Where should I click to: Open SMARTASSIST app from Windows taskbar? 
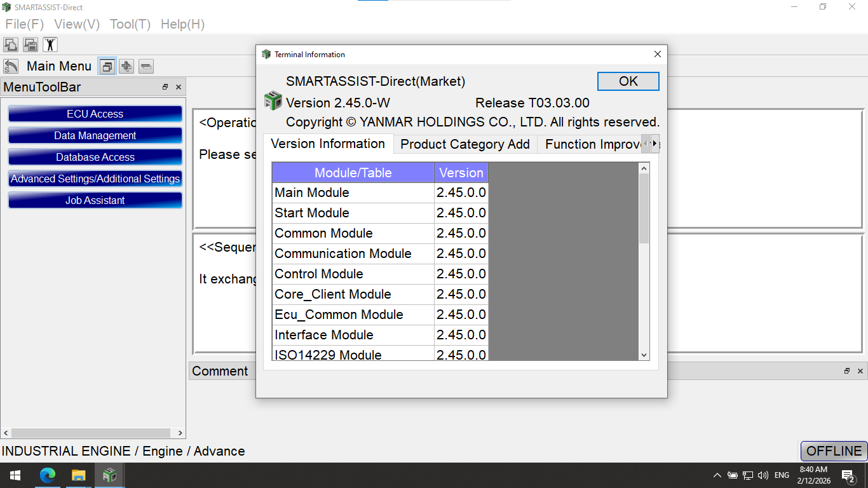point(110,475)
